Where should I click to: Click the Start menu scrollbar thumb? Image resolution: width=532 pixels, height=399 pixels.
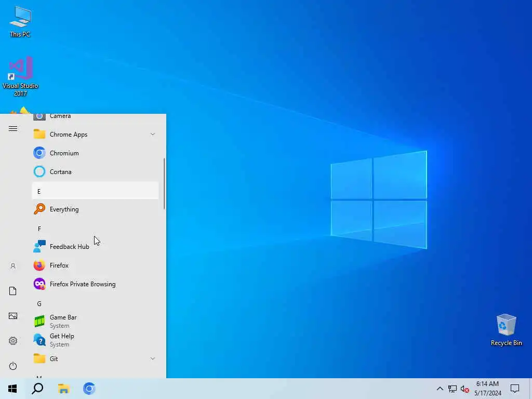point(164,183)
